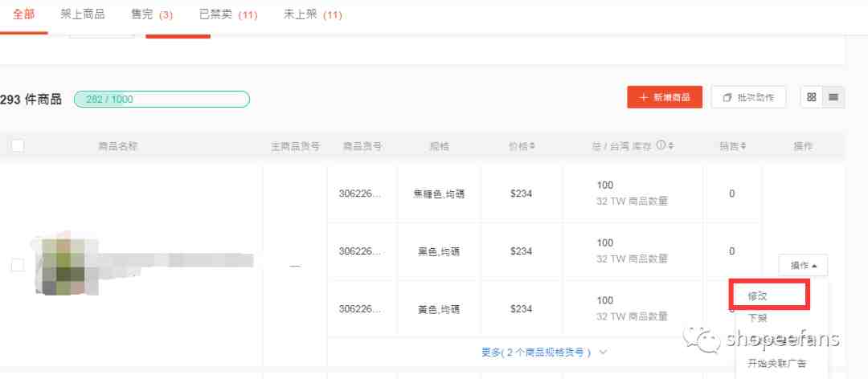868x379 pixels.
Task: Click the 主商品货号 column header
Action: tap(295, 147)
